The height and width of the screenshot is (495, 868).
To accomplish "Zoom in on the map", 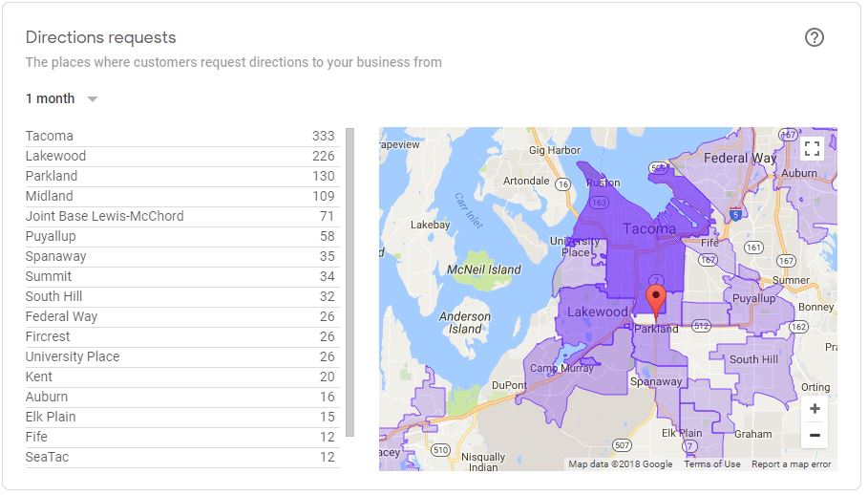I will tap(814, 409).
